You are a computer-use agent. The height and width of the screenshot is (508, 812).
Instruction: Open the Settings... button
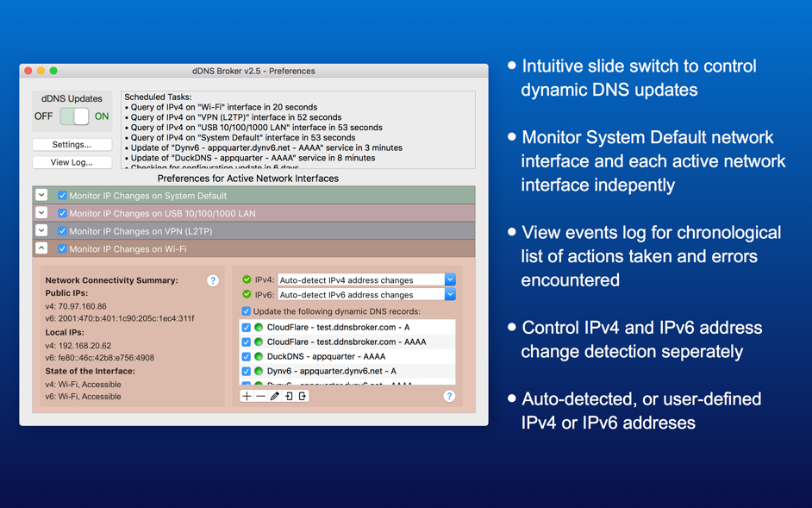[72, 145]
